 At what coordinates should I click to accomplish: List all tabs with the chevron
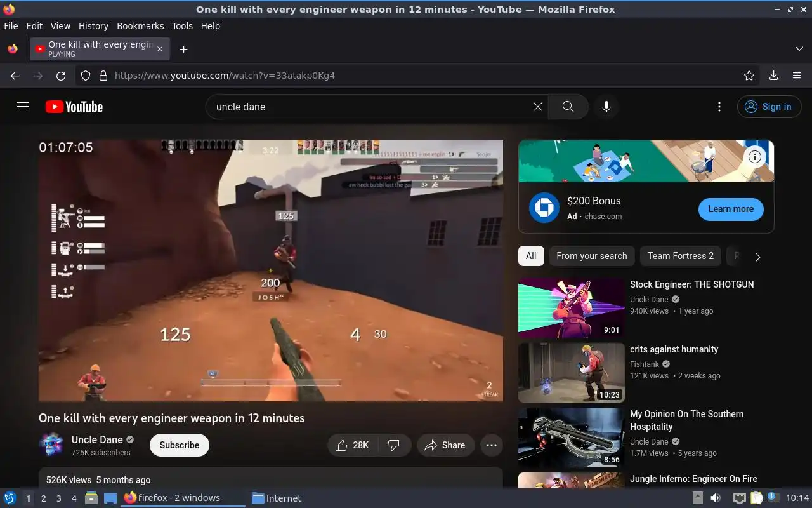[x=799, y=49]
